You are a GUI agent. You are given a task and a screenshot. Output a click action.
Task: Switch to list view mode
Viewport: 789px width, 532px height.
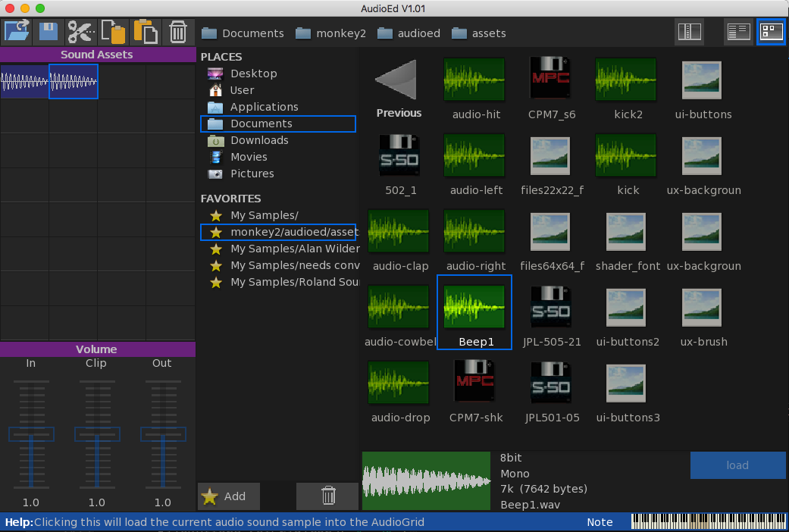pyautogui.click(x=738, y=32)
